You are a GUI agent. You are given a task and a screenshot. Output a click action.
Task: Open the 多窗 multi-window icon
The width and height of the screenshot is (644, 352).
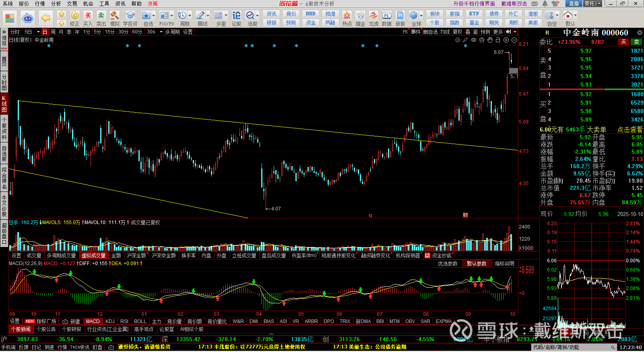pyautogui.click(x=219, y=15)
